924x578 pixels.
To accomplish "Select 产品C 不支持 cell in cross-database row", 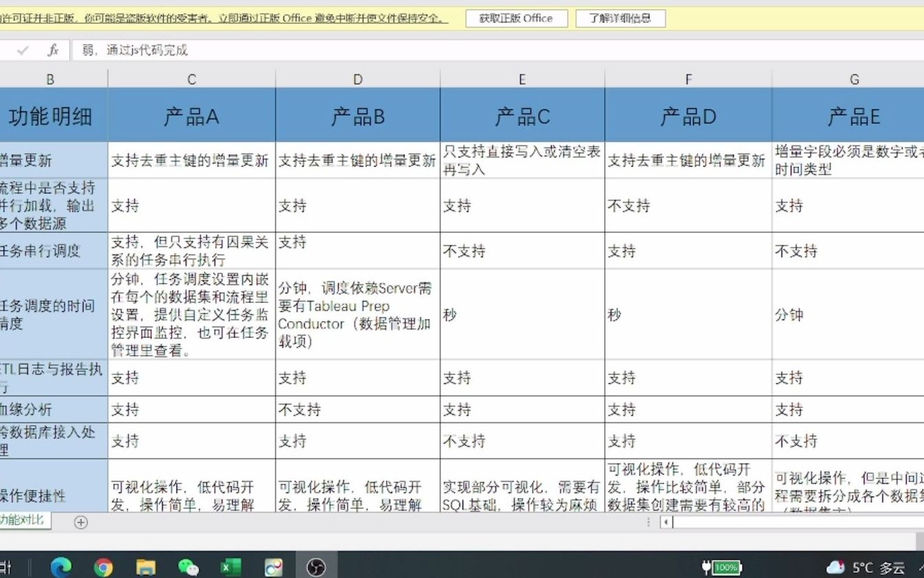I will coord(522,441).
